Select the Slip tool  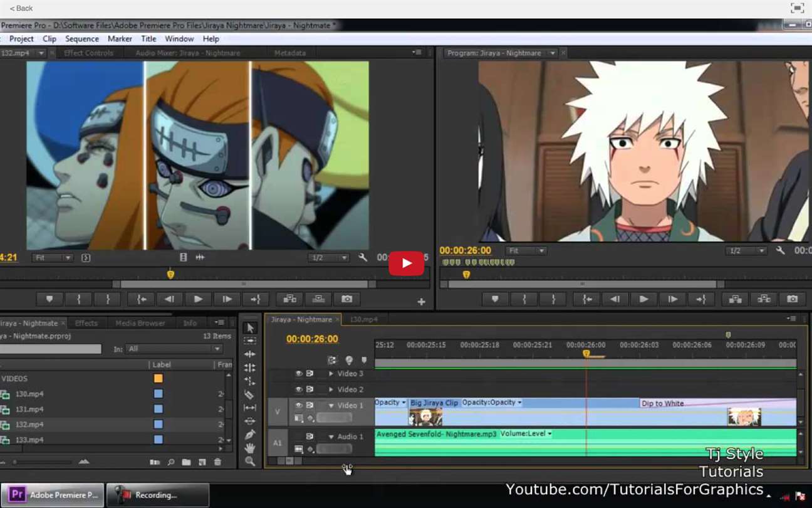coord(250,408)
